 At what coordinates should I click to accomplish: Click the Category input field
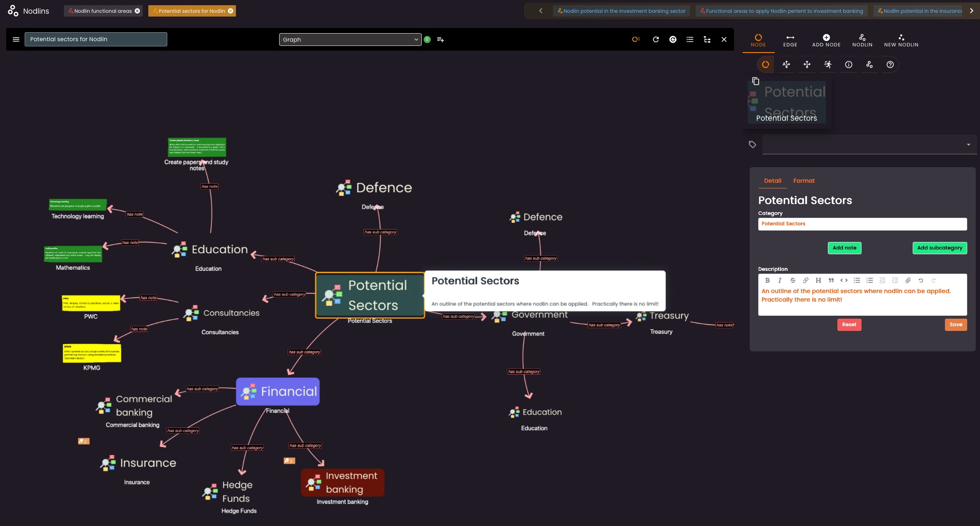click(862, 224)
